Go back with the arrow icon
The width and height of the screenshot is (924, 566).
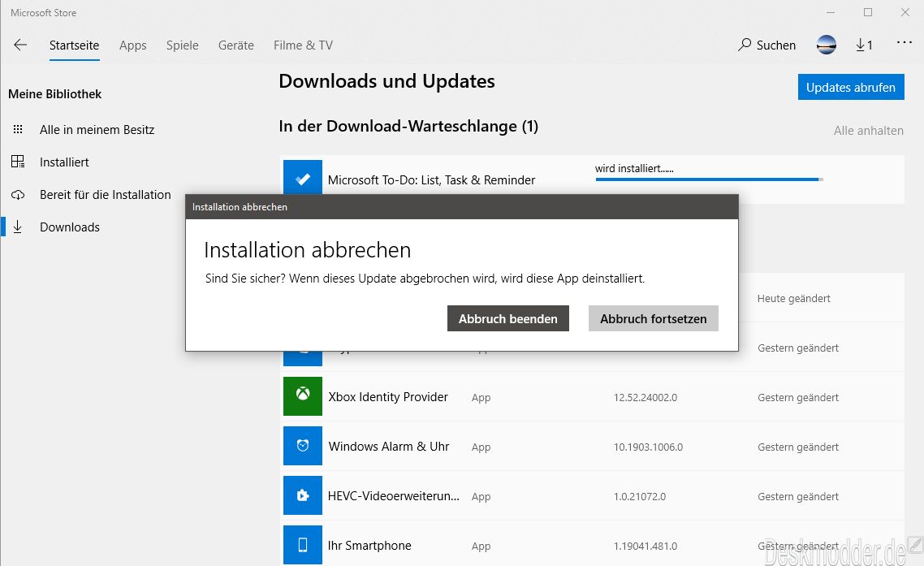pos(20,45)
